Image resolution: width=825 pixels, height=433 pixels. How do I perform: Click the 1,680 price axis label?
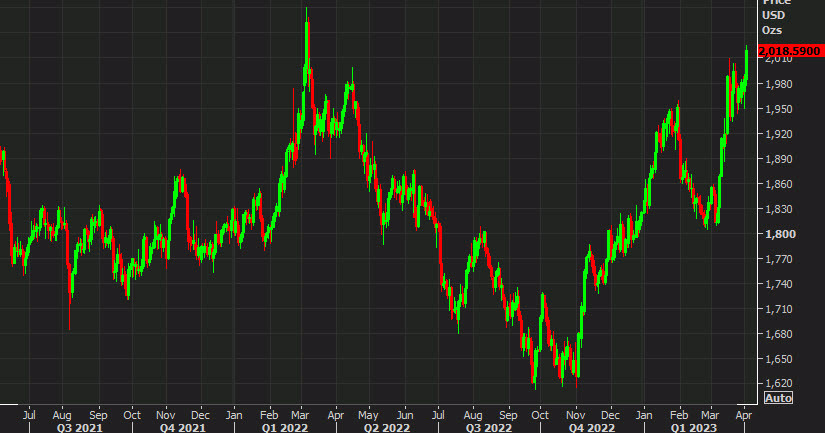pyautogui.click(x=779, y=334)
